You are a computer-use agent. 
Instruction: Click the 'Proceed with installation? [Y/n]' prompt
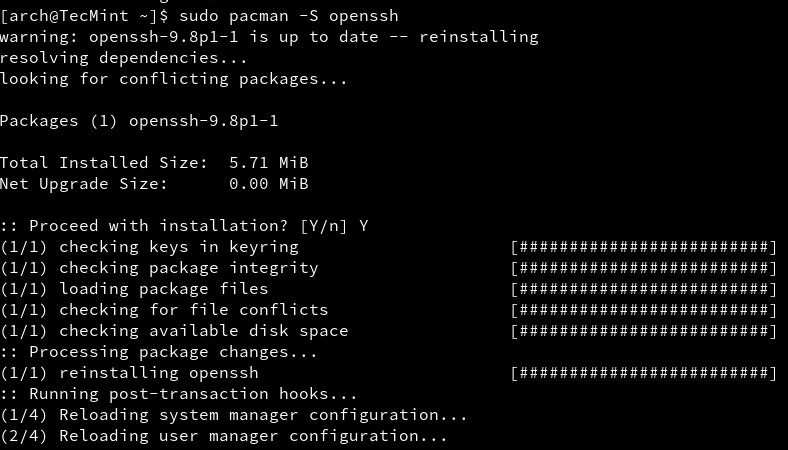pyautogui.click(x=184, y=226)
